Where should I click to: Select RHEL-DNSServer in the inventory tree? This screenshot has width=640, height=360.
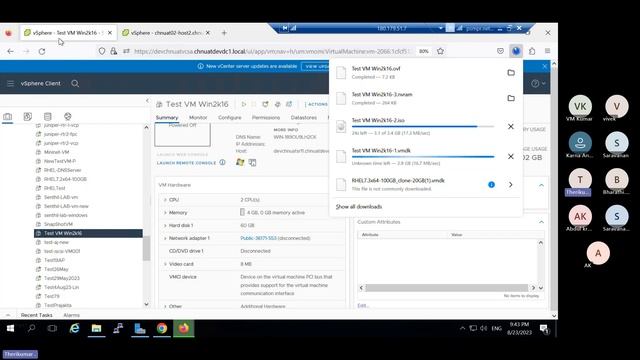coord(62,170)
